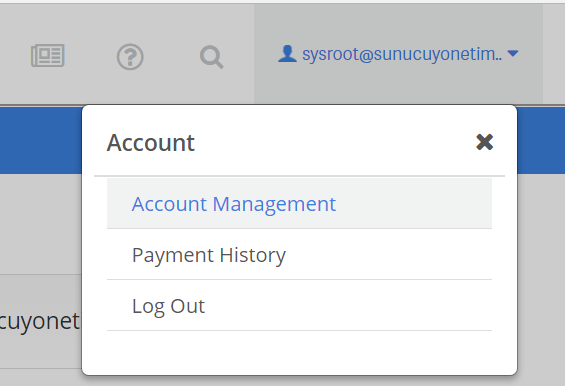565x386 pixels.
Task: Click the help question mark icon
Action: (x=130, y=57)
